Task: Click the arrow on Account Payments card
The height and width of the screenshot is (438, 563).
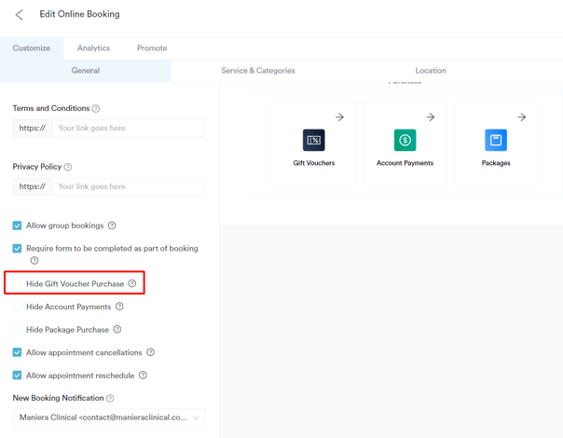Action: click(431, 117)
